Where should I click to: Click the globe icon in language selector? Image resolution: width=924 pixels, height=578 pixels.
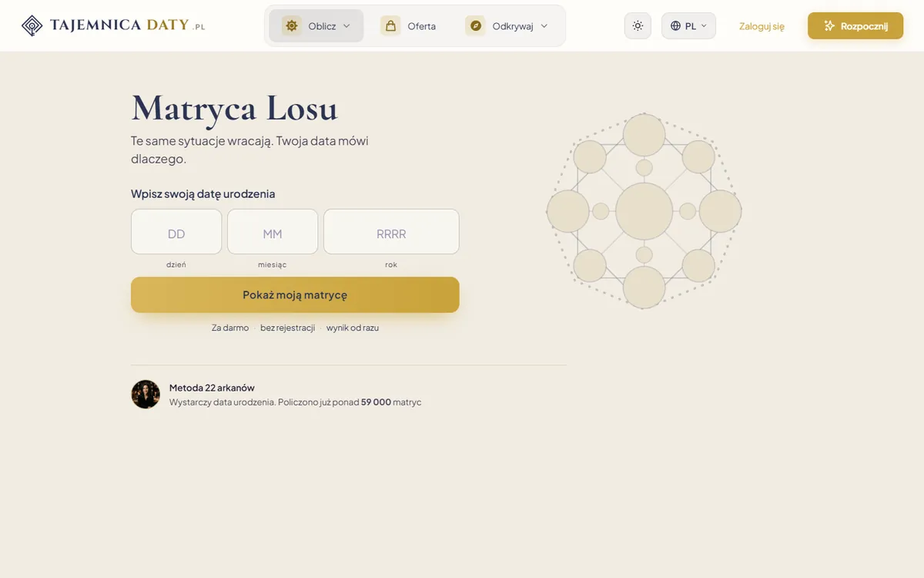pos(675,25)
